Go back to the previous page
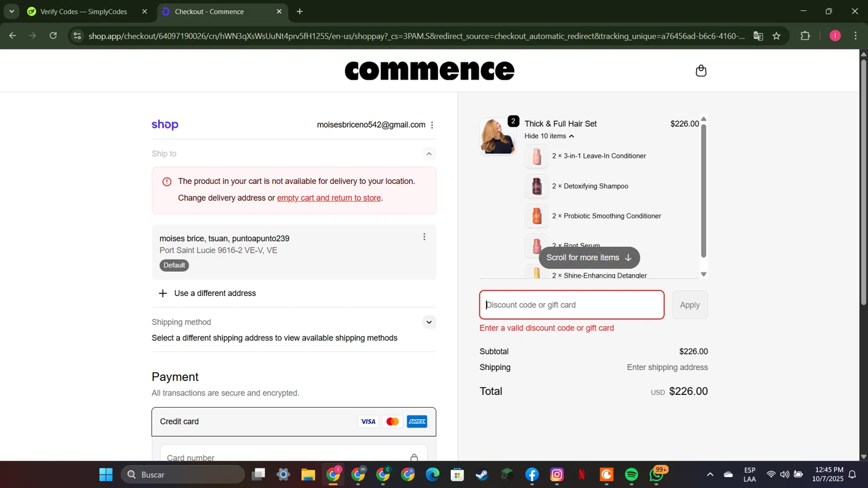 (12, 36)
